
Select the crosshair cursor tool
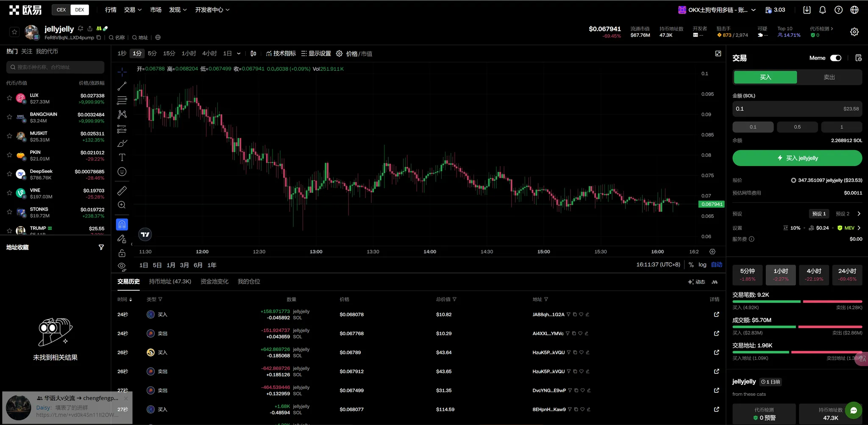pyautogui.click(x=122, y=72)
